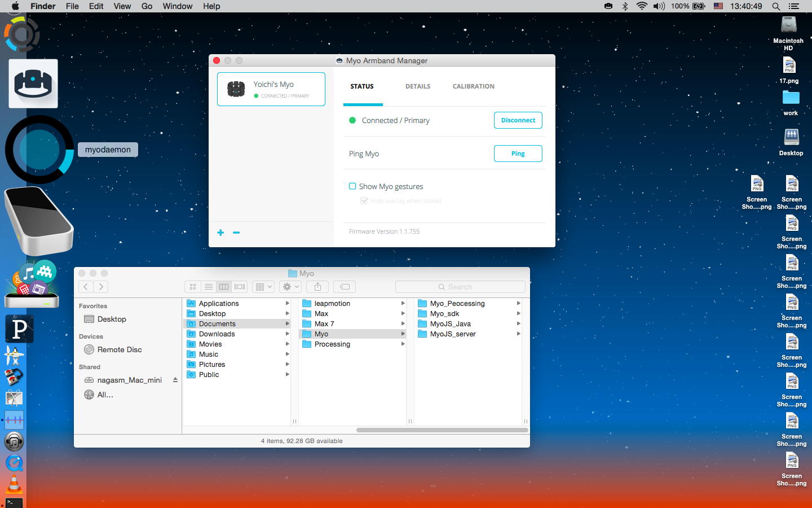Switch to the DETAILS tab
Image resolution: width=812 pixels, height=508 pixels.
417,86
